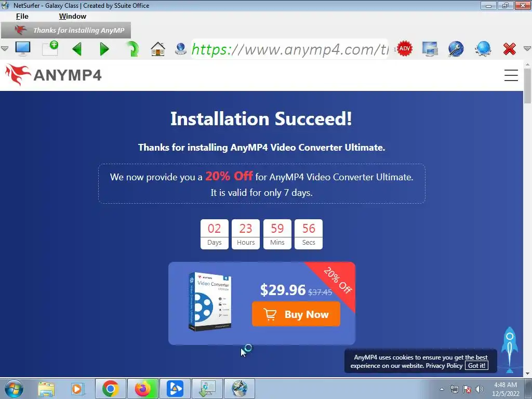The image size is (532, 399).
Task: Open File Explorer from taskbar
Action: (46, 389)
